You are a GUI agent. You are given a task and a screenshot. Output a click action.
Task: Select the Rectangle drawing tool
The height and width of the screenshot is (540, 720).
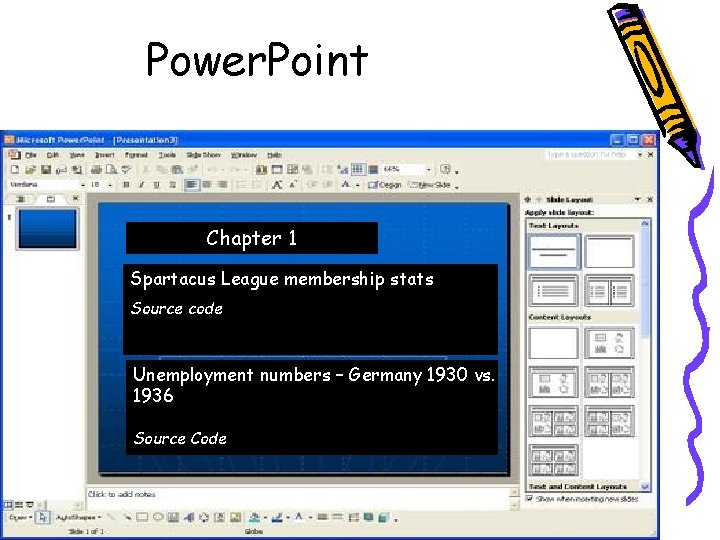pyautogui.click(x=142, y=518)
